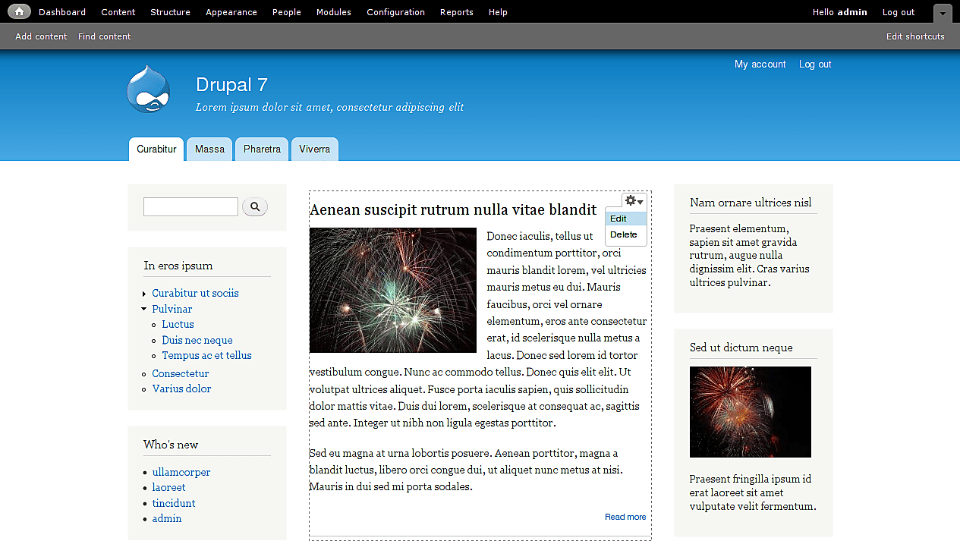The image size is (960, 560).
Task: Choose Edit in the contextual menu
Action: pos(626,219)
